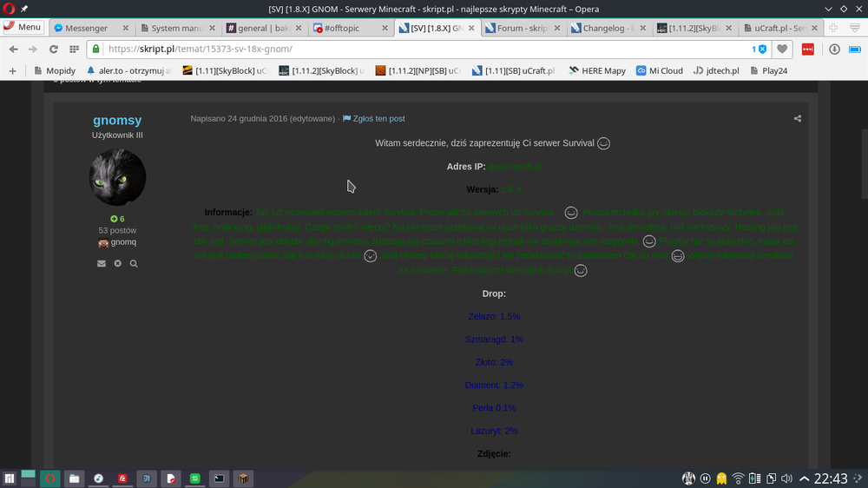Click the ignore user circle icon
This screenshot has width=868, height=488.
[118, 264]
